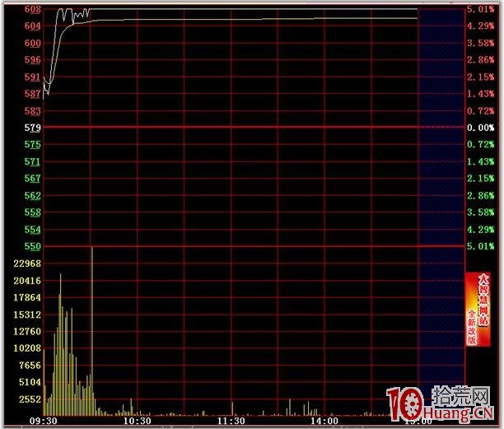
Task: Click the green 0.72% percentage label
Action: click(481, 145)
